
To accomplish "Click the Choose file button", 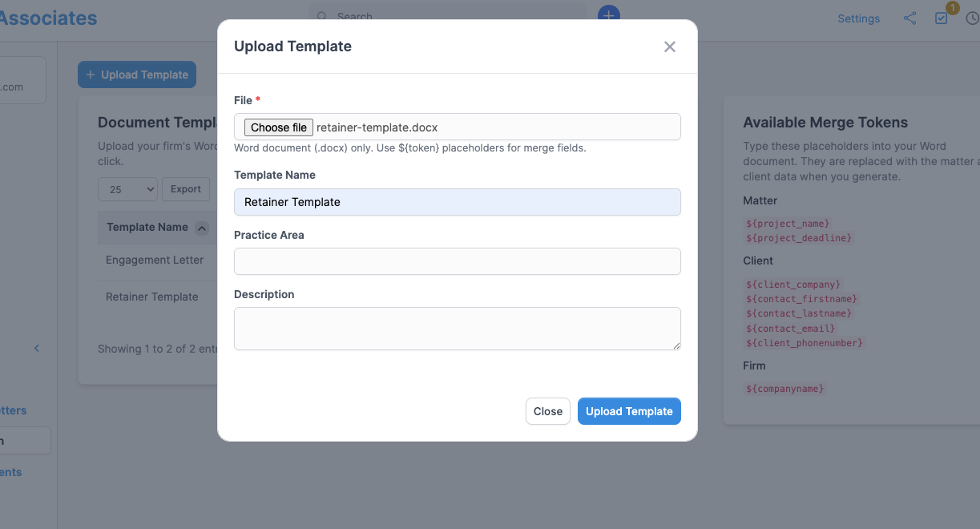I will coord(278,127).
